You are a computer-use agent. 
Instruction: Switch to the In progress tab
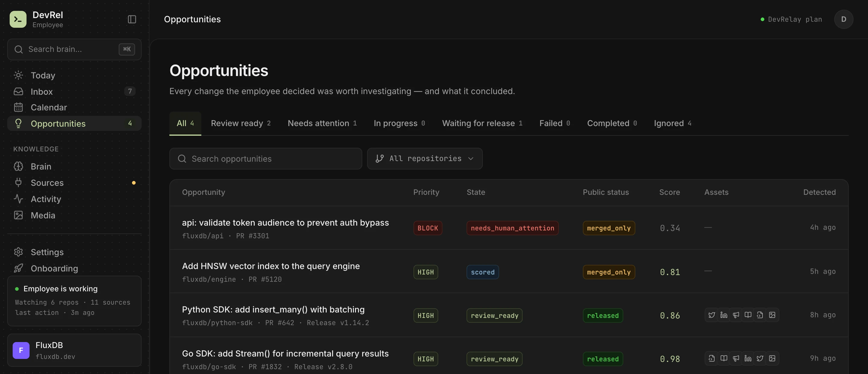click(399, 123)
